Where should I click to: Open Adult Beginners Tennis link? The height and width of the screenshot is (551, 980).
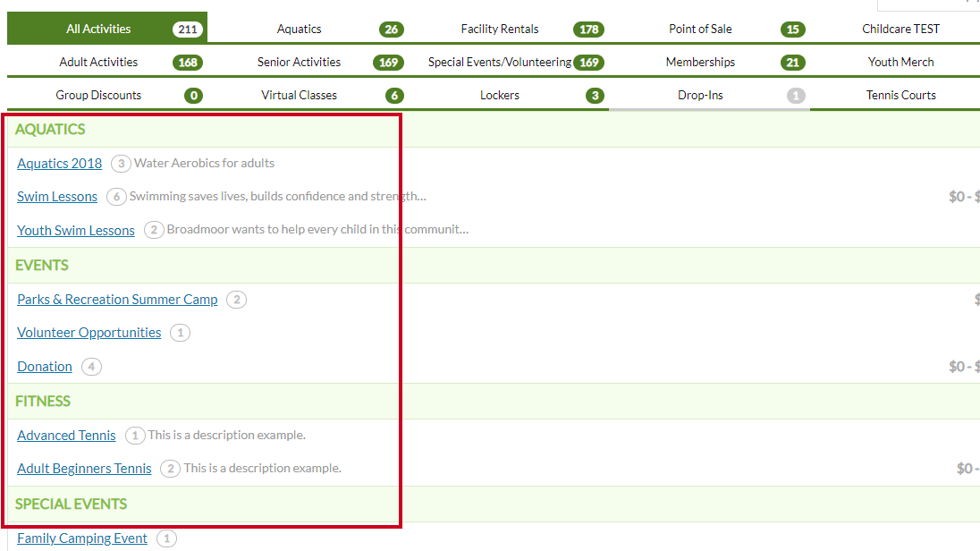click(84, 469)
